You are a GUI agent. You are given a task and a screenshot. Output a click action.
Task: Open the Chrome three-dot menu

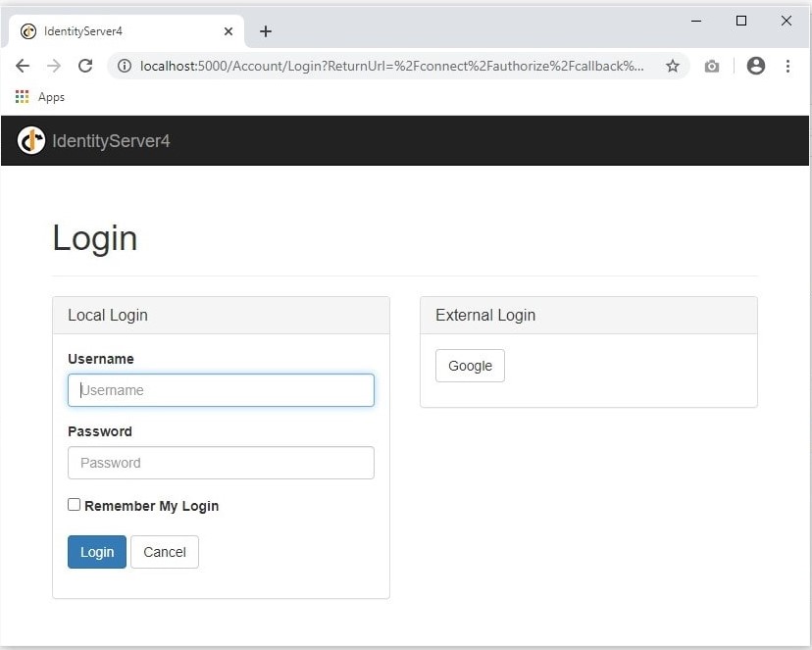tap(787, 66)
